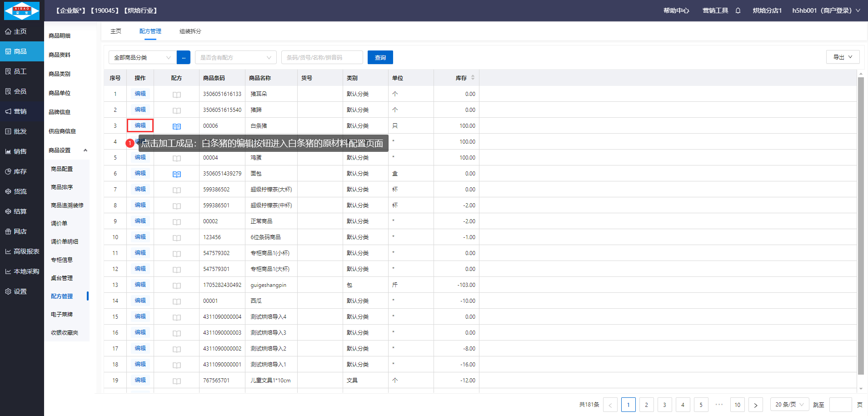Open the recipe icon for 白条猪

coord(177,126)
